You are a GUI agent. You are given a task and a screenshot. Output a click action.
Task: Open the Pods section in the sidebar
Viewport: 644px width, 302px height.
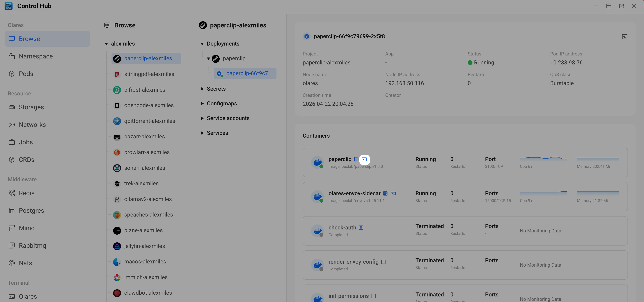click(26, 74)
